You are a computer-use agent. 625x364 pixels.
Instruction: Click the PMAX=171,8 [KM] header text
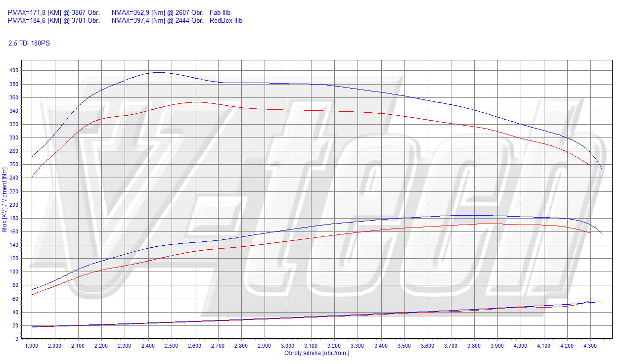pos(53,12)
